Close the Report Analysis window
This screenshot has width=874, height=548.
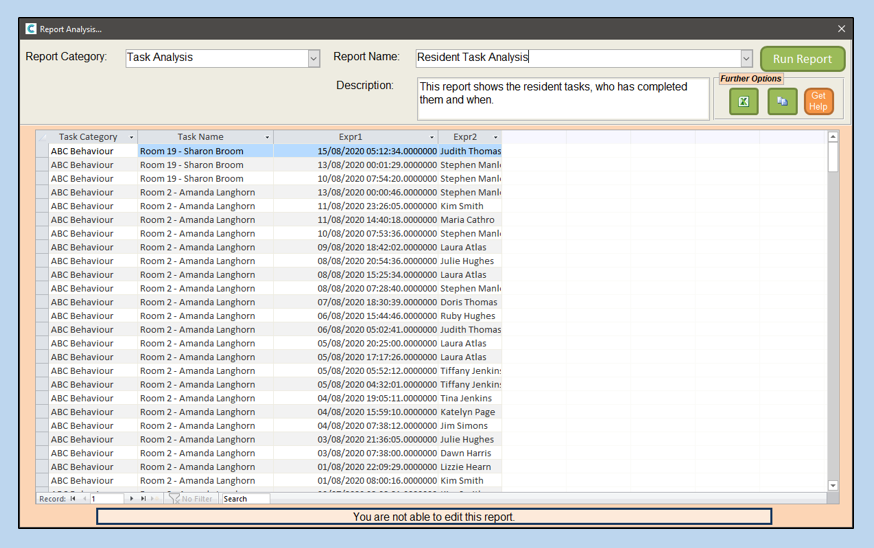pos(841,29)
